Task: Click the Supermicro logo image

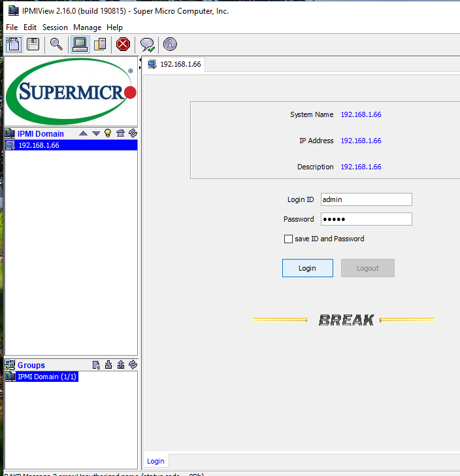Action: (x=71, y=92)
